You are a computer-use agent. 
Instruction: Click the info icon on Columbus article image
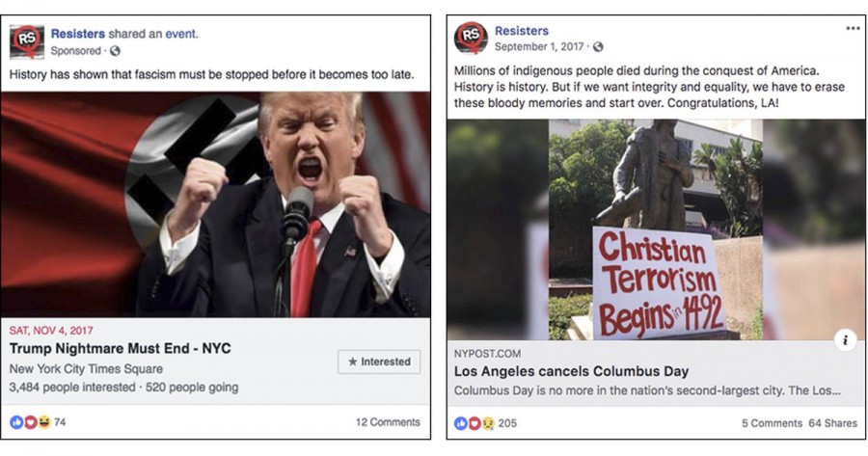(845, 339)
